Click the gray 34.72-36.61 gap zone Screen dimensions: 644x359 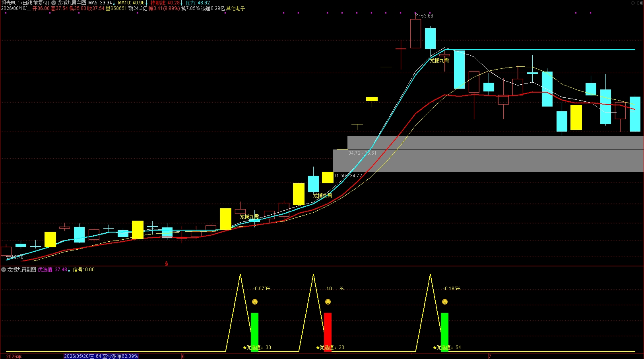point(495,143)
